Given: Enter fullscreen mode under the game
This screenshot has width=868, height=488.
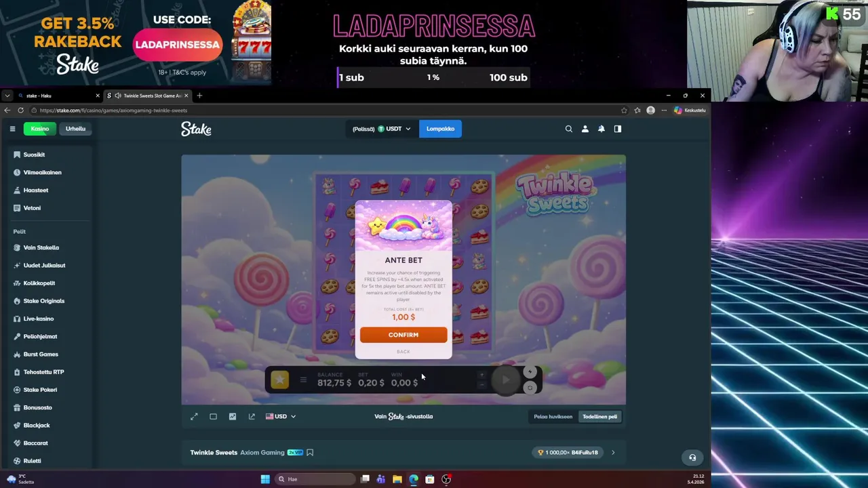Looking at the screenshot, I should point(194,416).
